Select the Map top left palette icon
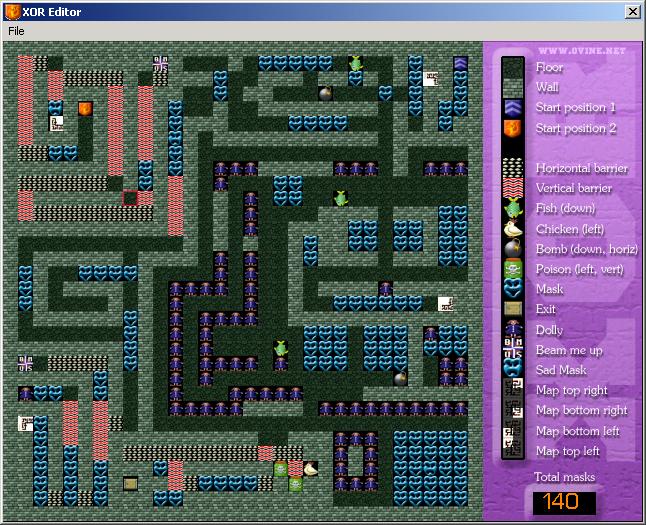646x525 pixels. coord(513,450)
